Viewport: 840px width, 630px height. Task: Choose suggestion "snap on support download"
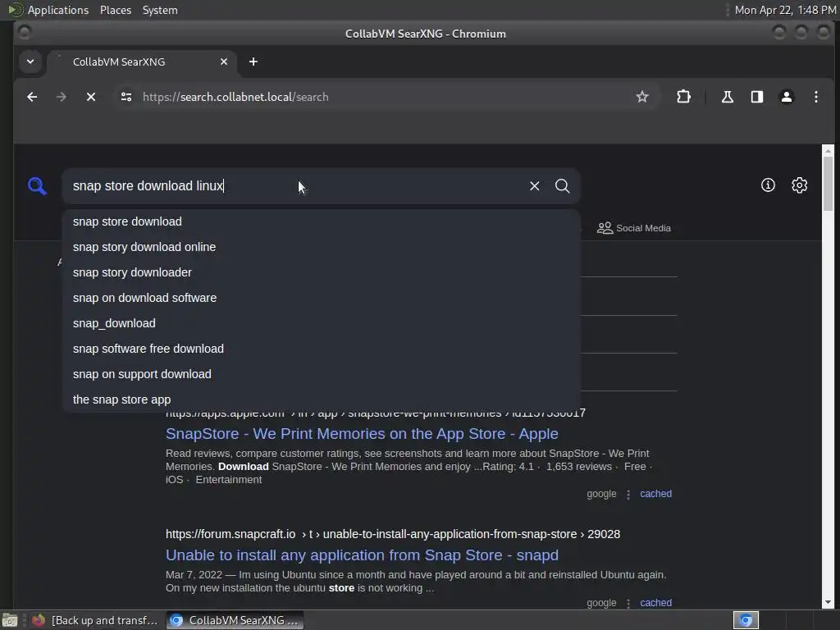point(322,374)
